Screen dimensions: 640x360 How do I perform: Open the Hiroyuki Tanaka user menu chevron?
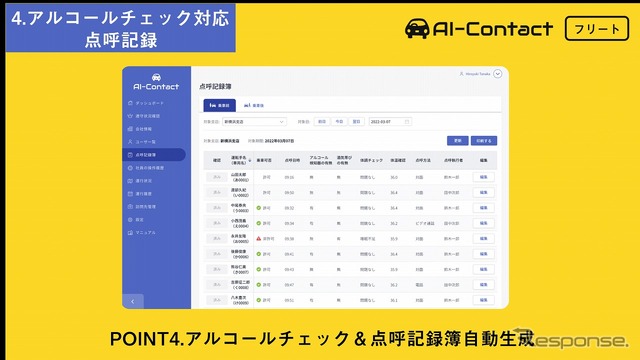click(x=497, y=74)
